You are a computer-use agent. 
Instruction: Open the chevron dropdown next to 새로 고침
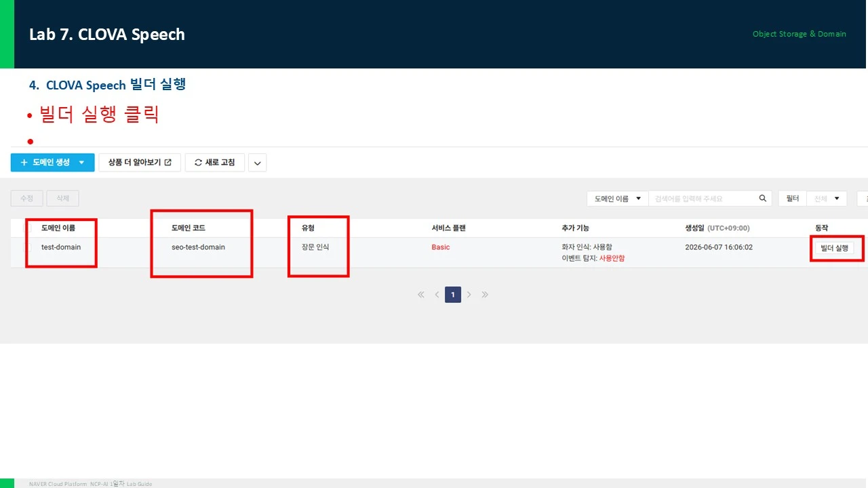pos(257,163)
